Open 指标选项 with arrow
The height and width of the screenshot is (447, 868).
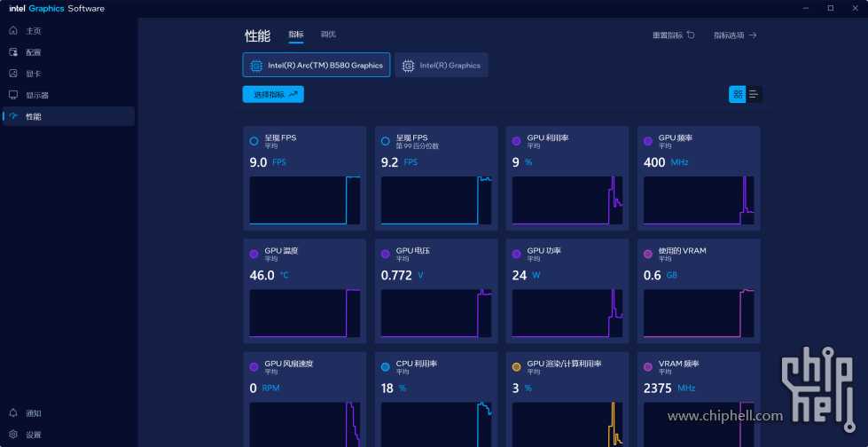coord(735,35)
